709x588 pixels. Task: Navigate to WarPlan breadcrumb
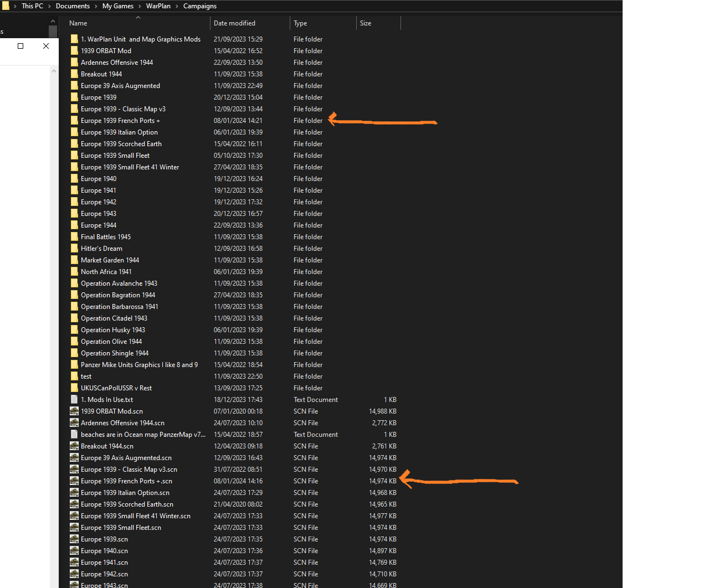coord(158,6)
